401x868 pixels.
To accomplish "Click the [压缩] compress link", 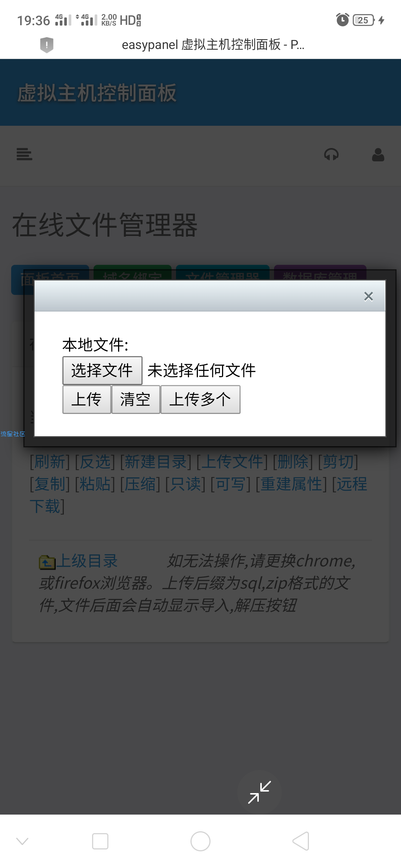I will point(140,484).
